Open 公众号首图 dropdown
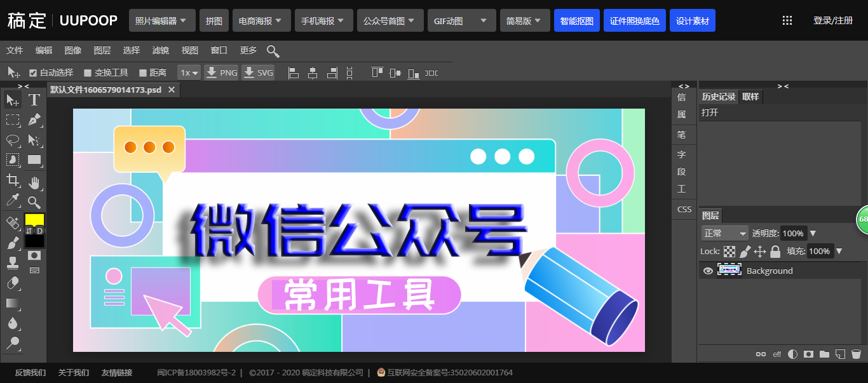 tap(390, 20)
